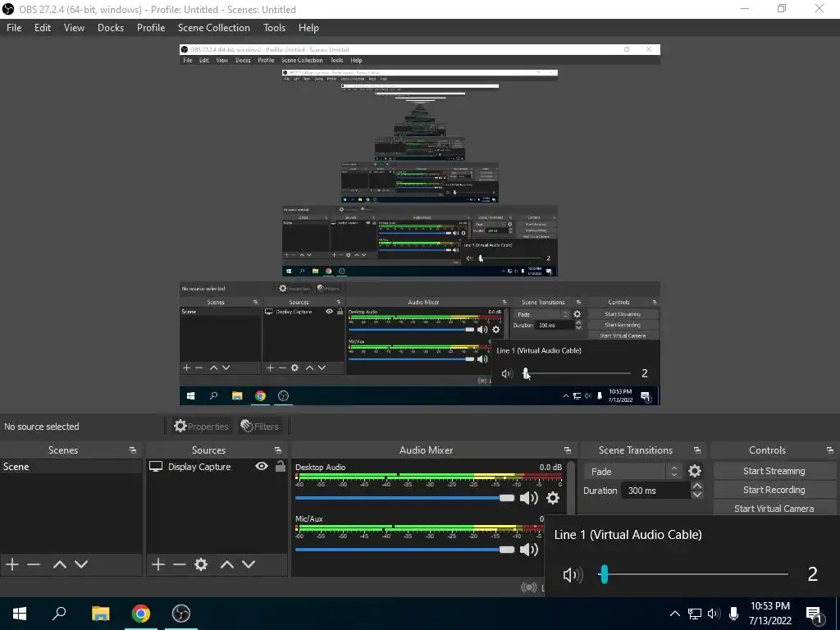Screen dimensions: 840x630
Task: Remove selected source with minus icon
Action: [179, 564]
